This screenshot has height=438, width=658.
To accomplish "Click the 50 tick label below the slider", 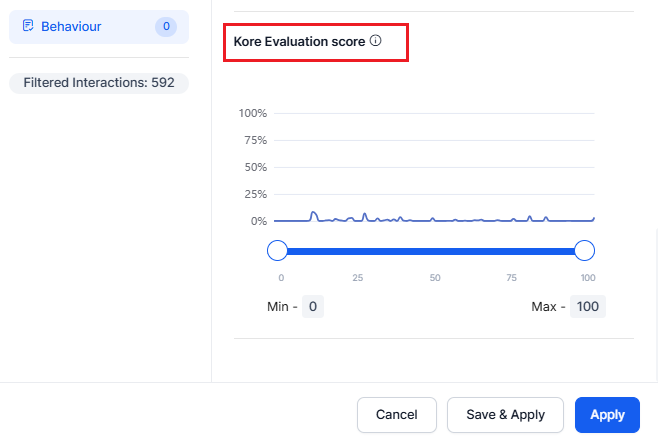I will click(435, 278).
